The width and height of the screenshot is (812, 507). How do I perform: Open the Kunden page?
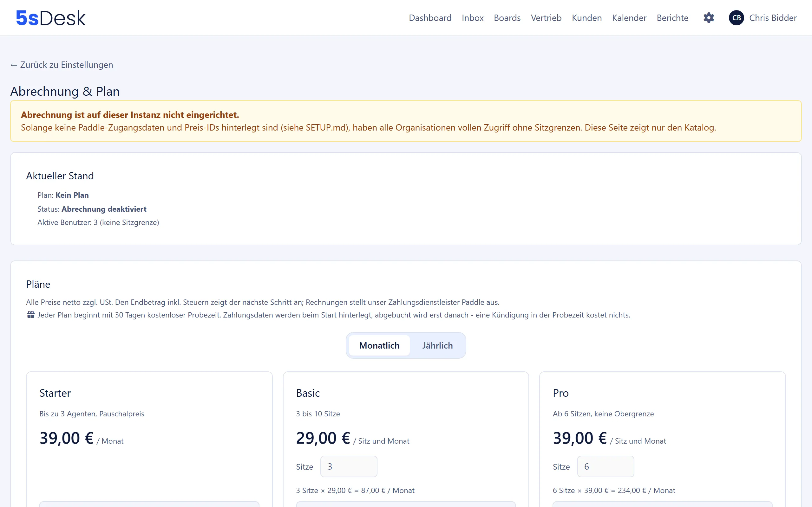click(x=586, y=18)
